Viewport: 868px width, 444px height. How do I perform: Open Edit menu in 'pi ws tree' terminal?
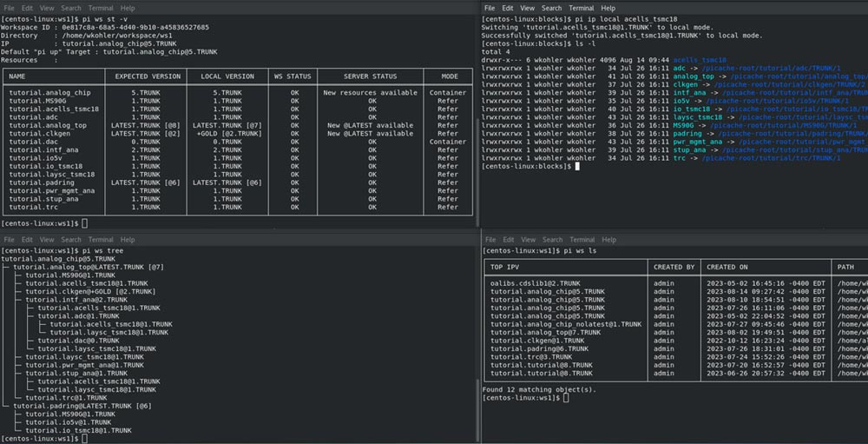(27, 240)
